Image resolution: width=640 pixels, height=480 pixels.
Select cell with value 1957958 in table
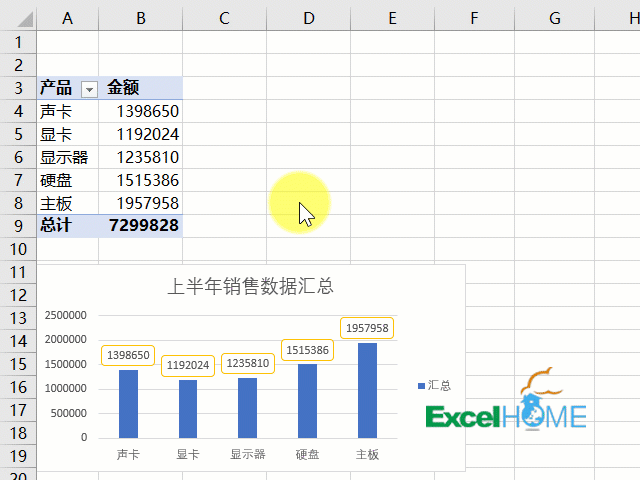(x=140, y=203)
